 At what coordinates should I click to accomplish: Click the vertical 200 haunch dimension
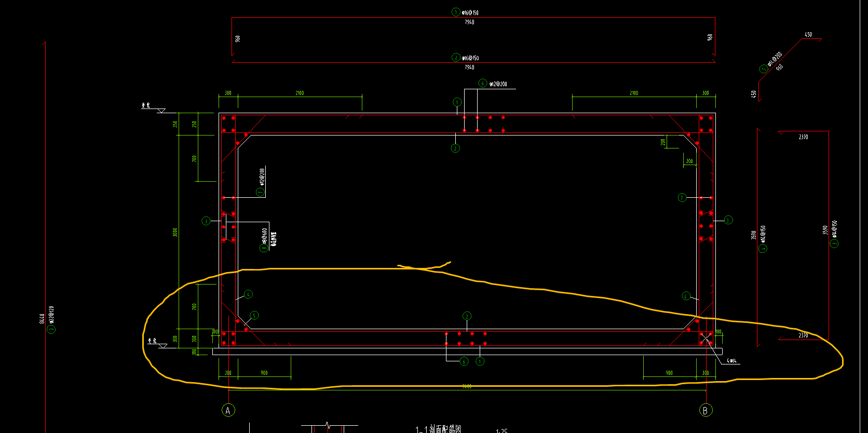click(x=663, y=142)
